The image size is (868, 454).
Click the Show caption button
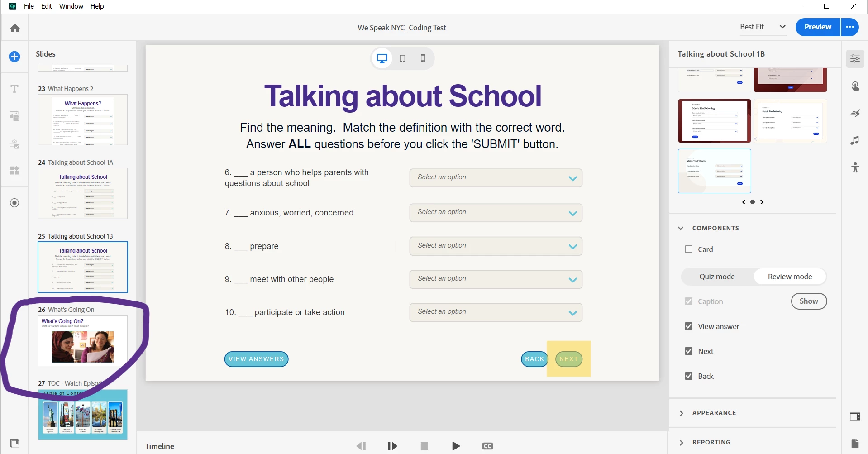pyautogui.click(x=809, y=301)
